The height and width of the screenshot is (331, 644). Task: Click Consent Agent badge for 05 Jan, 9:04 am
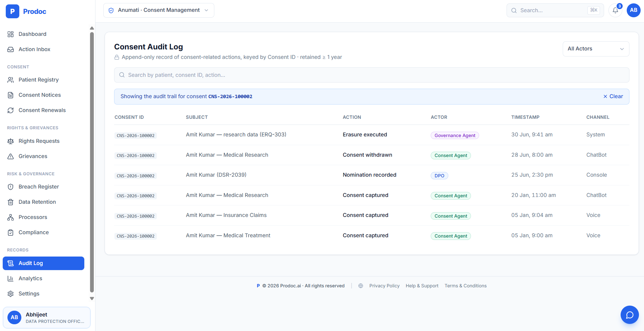451,216
